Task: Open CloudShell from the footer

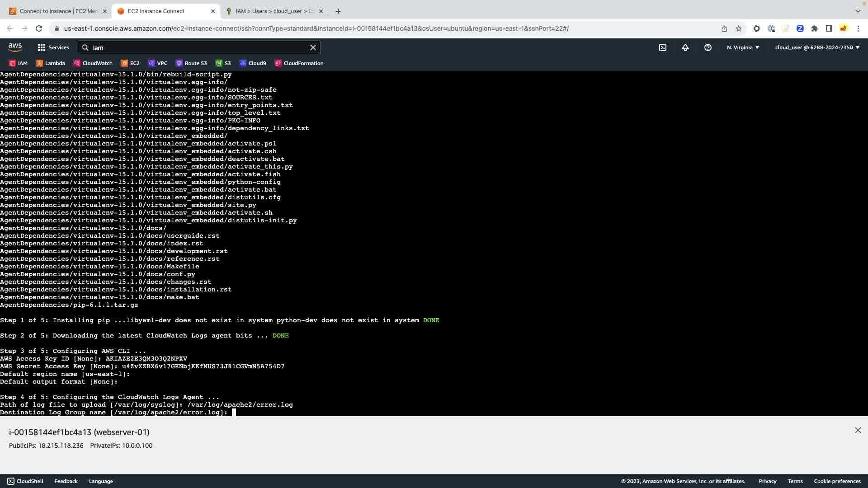Action: click(25, 481)
